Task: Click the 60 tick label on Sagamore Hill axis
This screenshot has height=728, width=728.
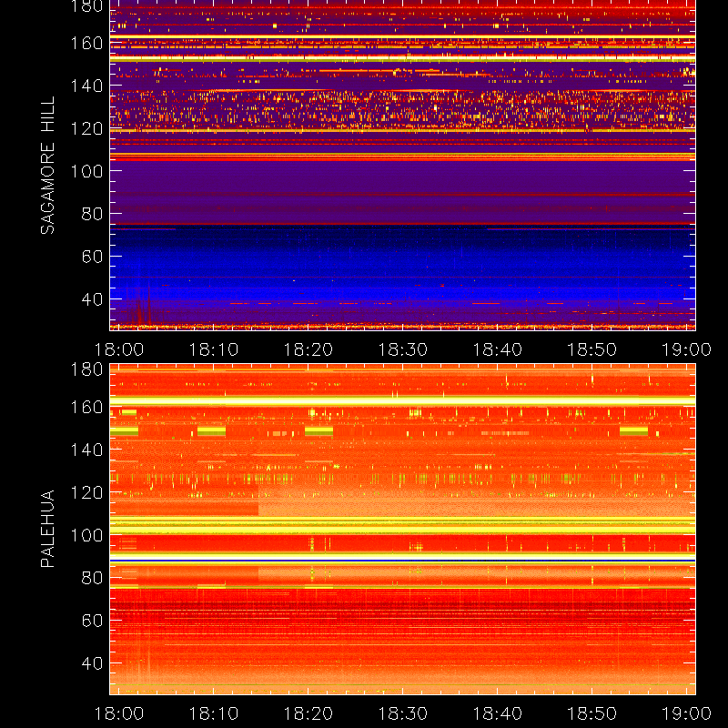Action: tap(92, 257)
